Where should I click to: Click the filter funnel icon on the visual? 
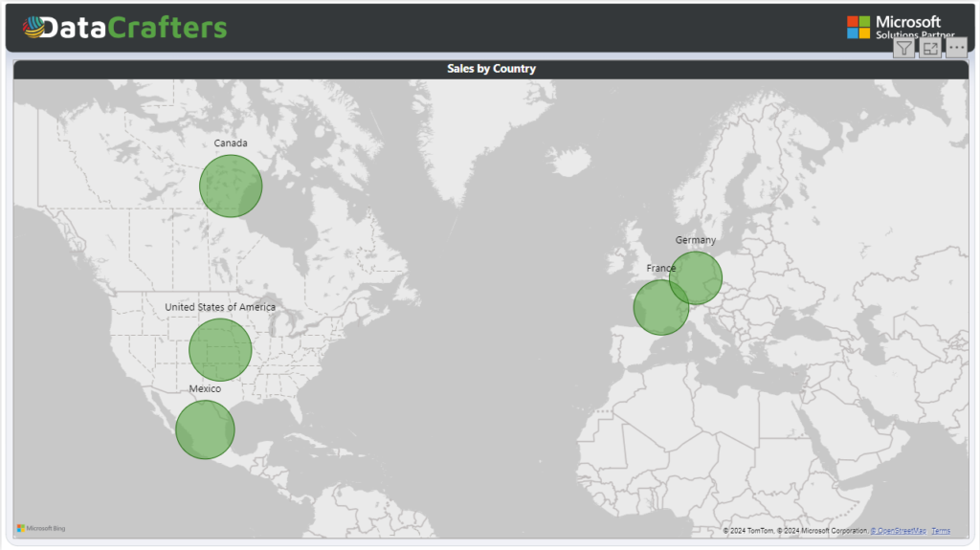pyautogui.click(x=904, y=48)
